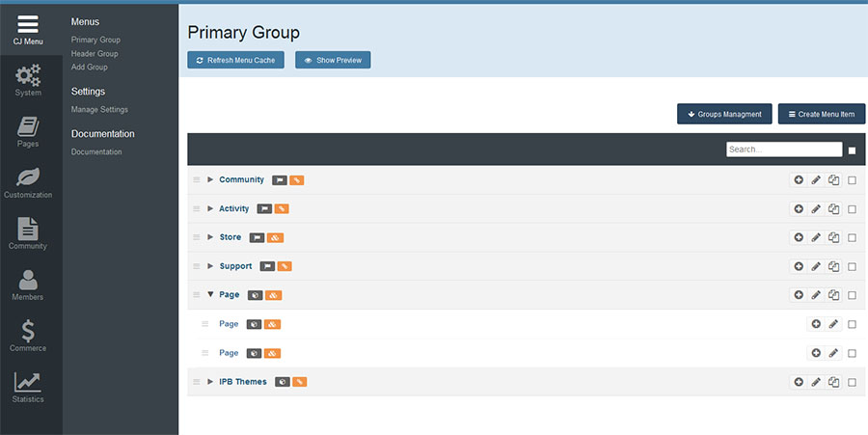Screen dimensions: 868x435
Task: Add sub-item to Community row
Action: (799, 180)
